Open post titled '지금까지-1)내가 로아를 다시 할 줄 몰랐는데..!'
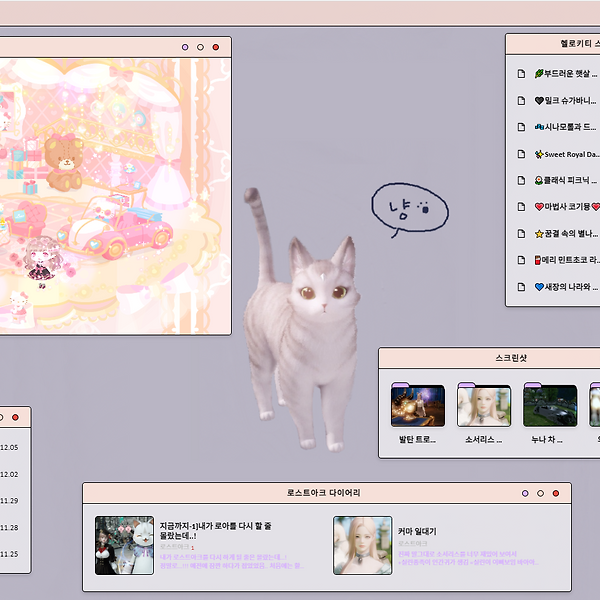600x600 pixels. [x=215, y=531]
